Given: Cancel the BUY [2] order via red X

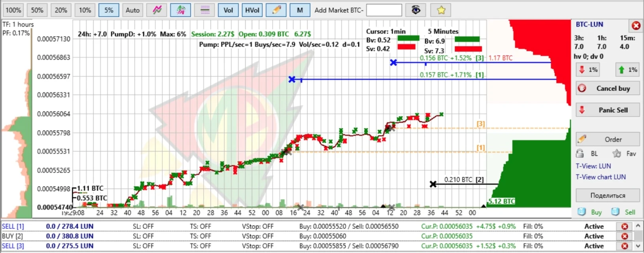Looking at the screenshot, I should 625,236.
